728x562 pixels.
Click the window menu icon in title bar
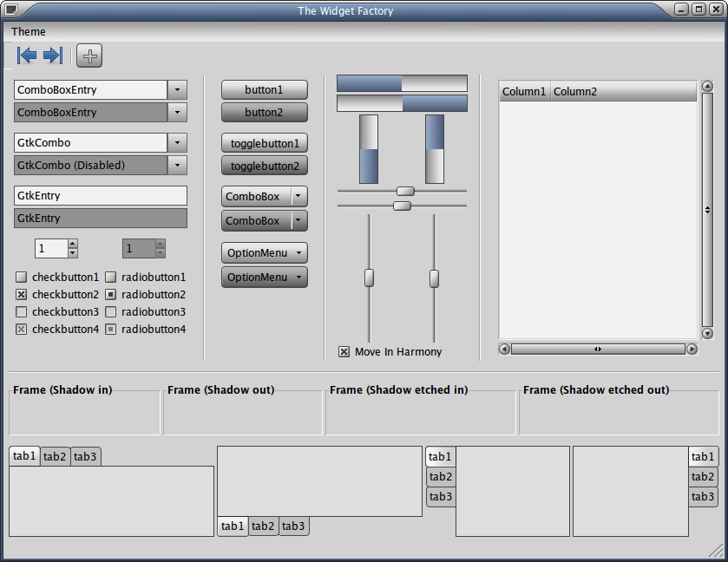click(10, 10)
